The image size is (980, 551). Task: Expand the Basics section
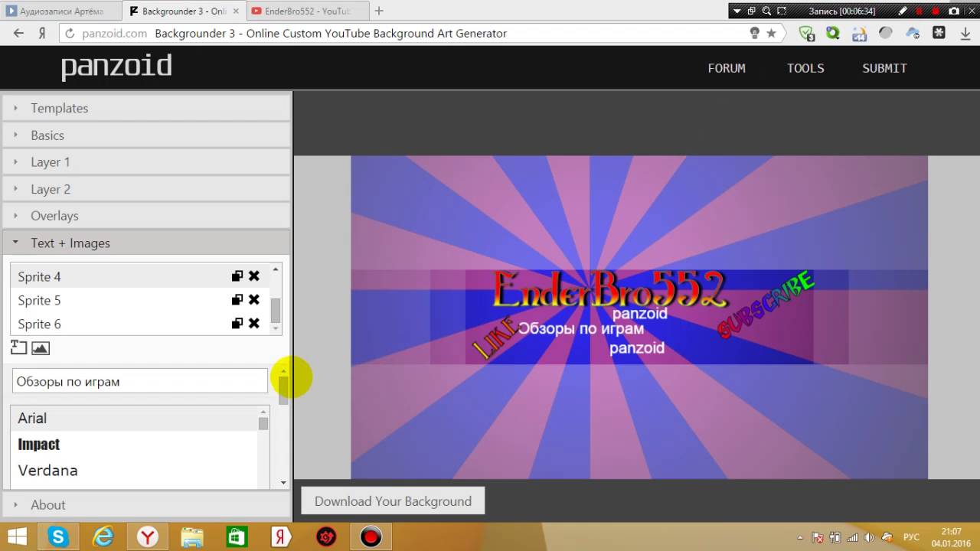[146, 135]
